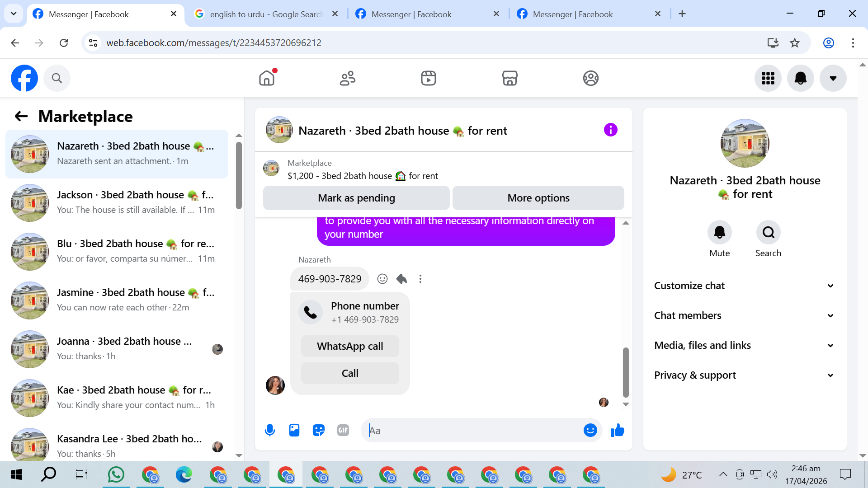Open more options for 469-903-7829 message
868x488 pixels.
click(x=420, y=279)
